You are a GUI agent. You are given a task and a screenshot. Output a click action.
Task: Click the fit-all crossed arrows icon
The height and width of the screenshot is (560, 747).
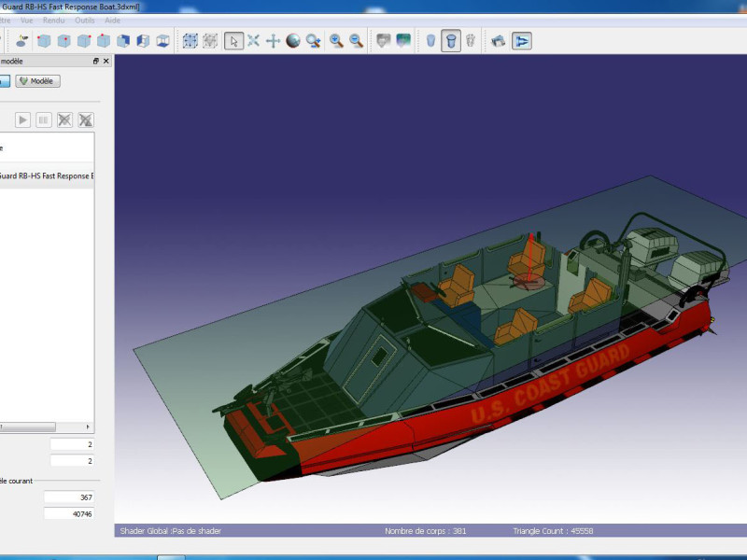click(x=253, y=41)
